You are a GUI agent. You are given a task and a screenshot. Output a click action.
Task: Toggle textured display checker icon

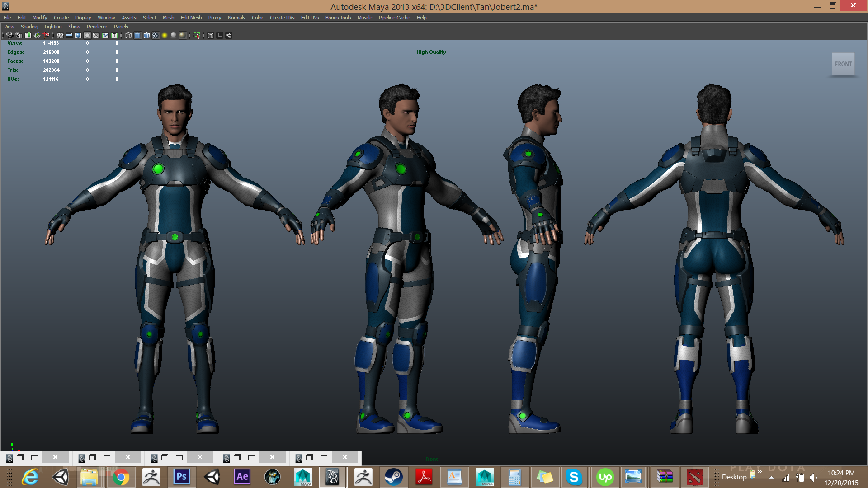click(x=156, y=35)
